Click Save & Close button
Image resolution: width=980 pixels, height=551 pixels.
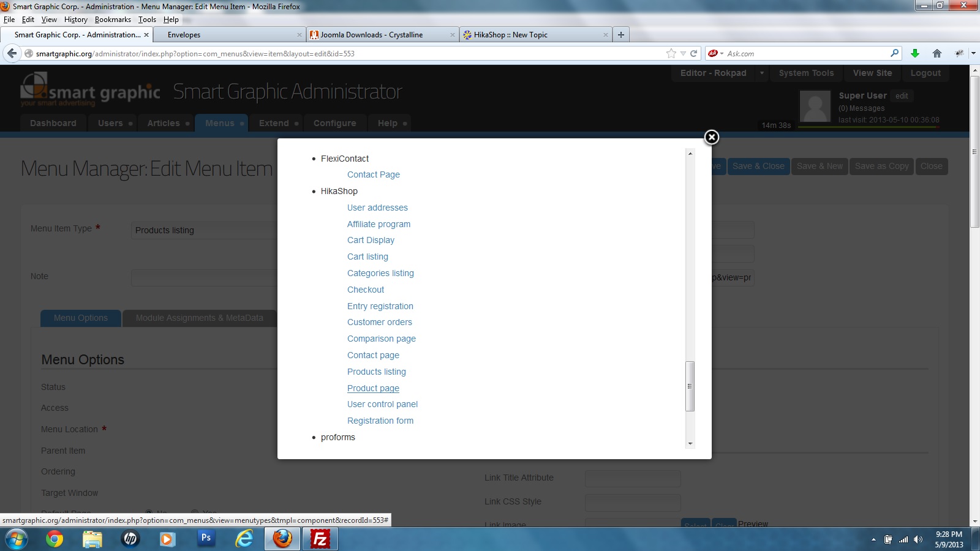(x=758, y=166)
